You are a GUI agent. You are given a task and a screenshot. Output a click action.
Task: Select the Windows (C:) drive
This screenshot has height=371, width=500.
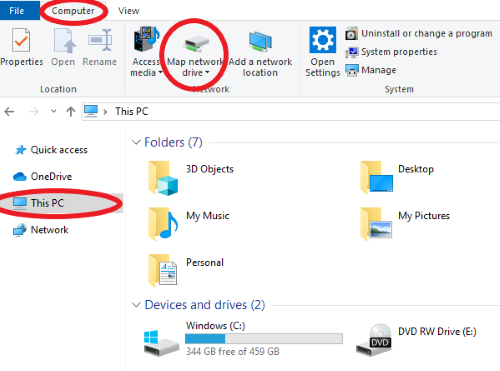coord(243,338)
